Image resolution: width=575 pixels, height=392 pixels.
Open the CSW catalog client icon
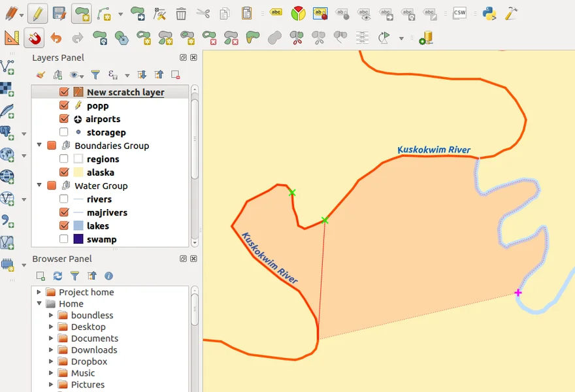coord(459,13)
